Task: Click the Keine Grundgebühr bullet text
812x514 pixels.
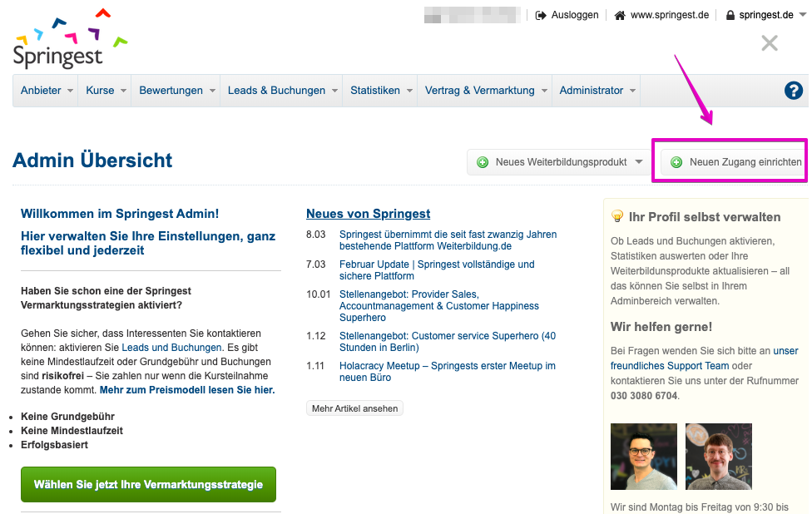Action: (67, 417)
